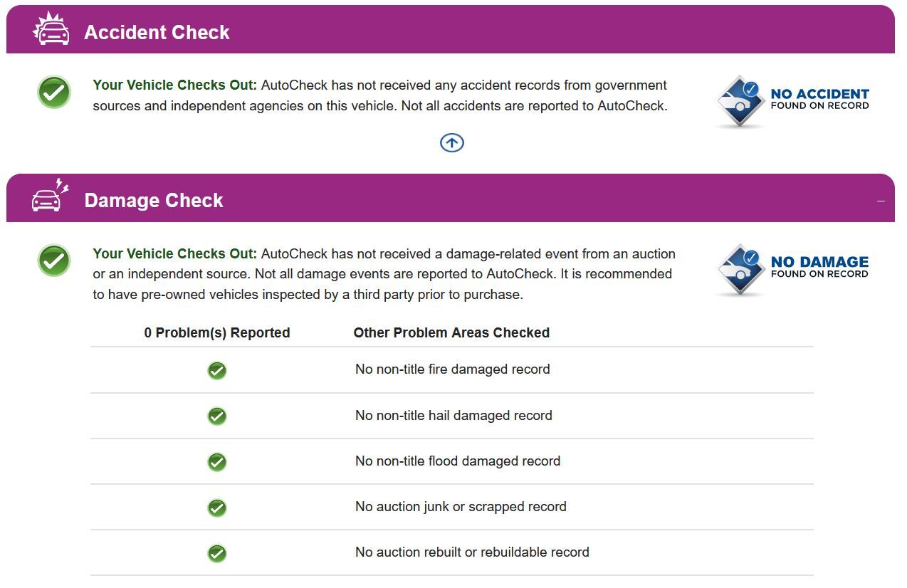Click 'No non-title fire damaged record' text
Viewport: 907px width, 588px height.
(453, 369)
